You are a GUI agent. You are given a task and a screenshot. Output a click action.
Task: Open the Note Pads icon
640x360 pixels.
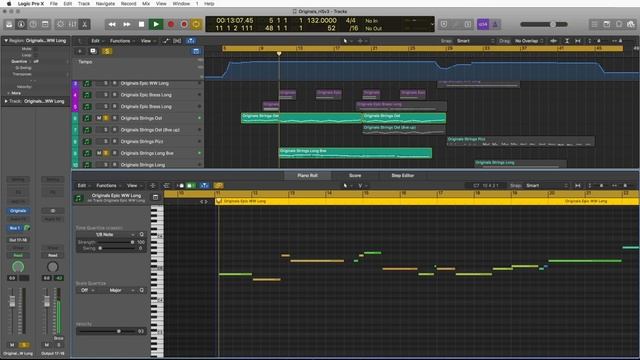607,24
